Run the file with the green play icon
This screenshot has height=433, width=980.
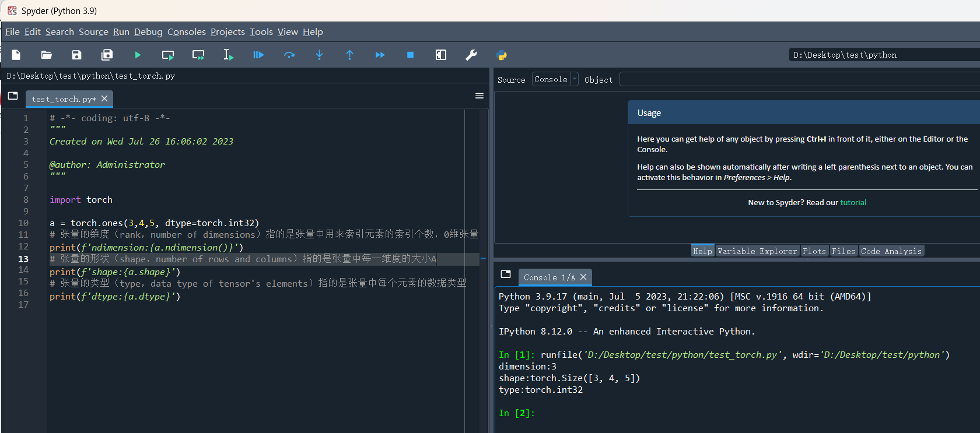click(138, 55)
